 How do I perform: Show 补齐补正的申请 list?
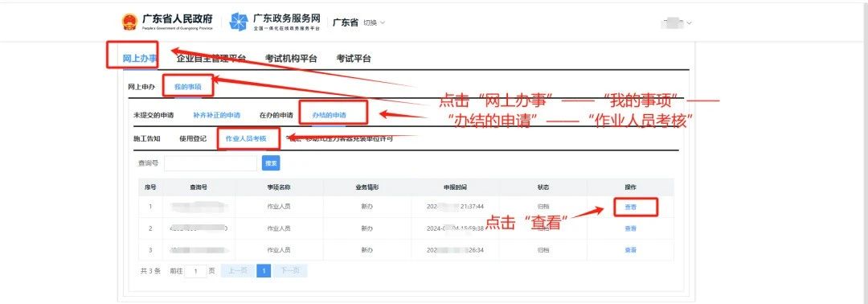(x=216, y=115)
